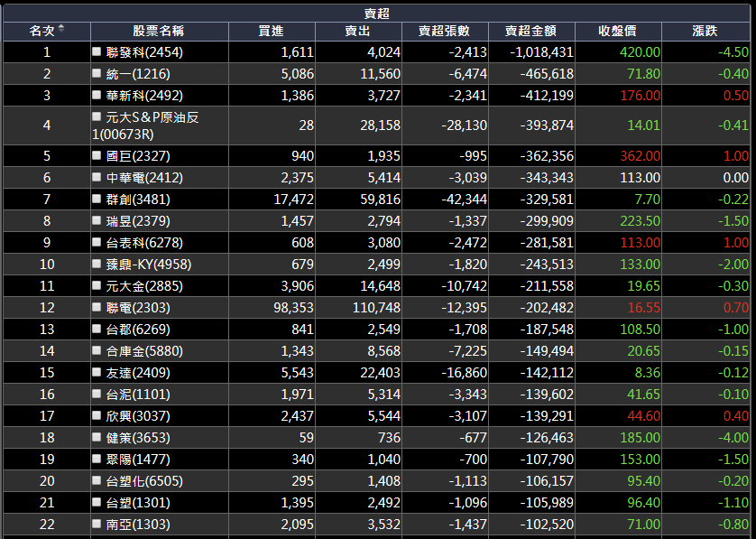Viewport: 756px width, 539px height.
Task: Tick the checkbox for 國巨(2327)
Action: [x=97, y=155]
